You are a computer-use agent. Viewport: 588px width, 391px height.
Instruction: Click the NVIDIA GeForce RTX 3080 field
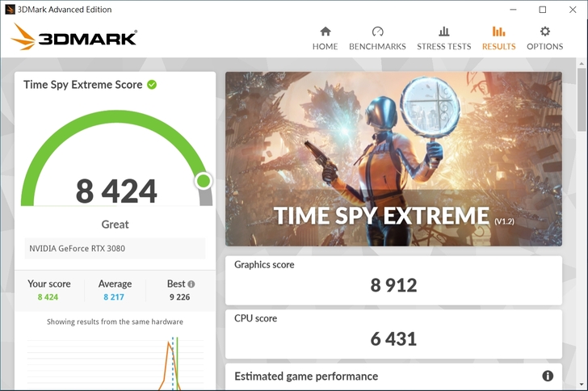115,248
